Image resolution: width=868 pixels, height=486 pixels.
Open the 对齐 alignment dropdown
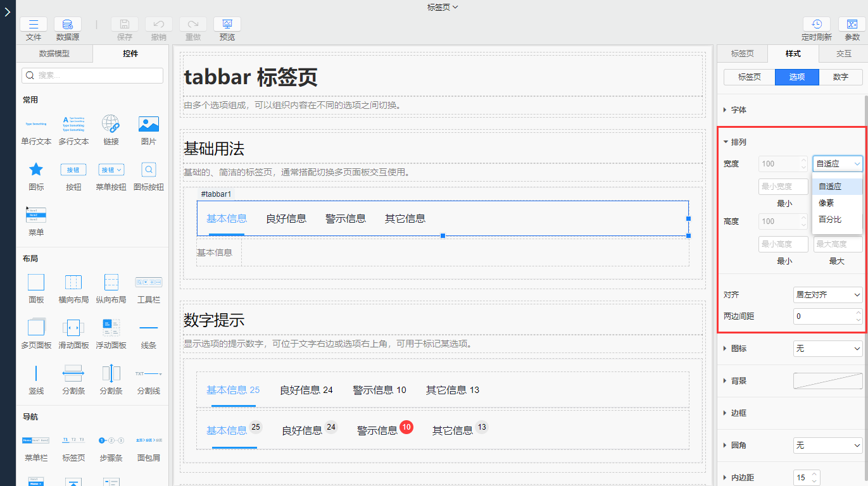pyautogui.click(x=827, y=295)
